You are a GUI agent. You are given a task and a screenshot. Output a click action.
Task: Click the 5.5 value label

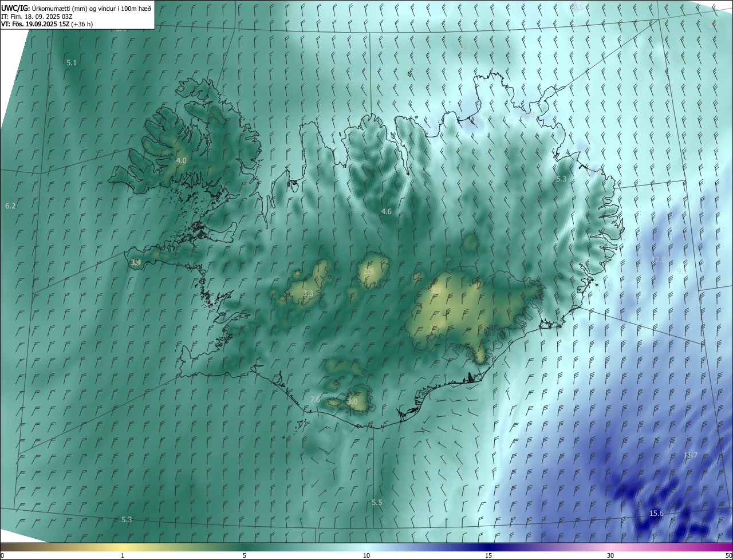(x=377, y=503)
